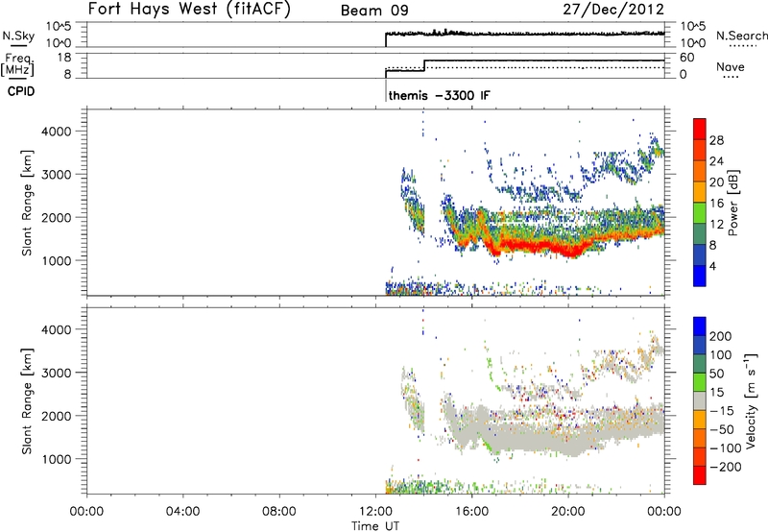Click the '200' velocity colorbar tick
The height and width of the screenshot is (532, 768).
(721, 336)
